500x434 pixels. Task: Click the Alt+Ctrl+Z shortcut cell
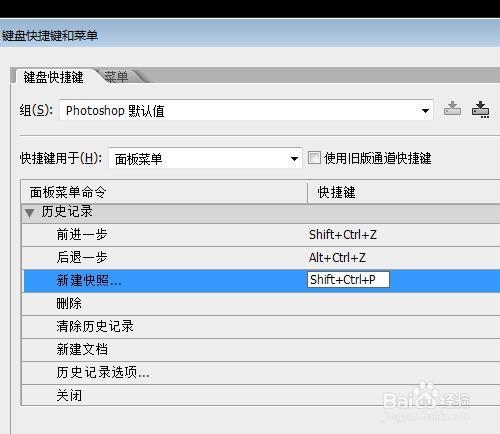pos(337,258)
